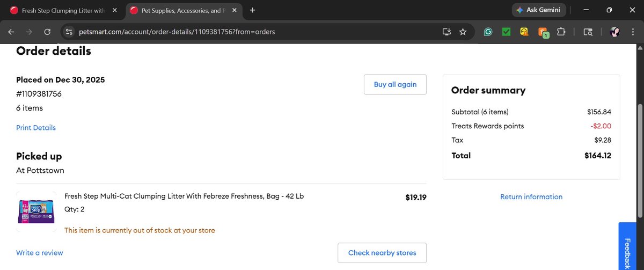Click Buy all again button

(x=395, y=84)
